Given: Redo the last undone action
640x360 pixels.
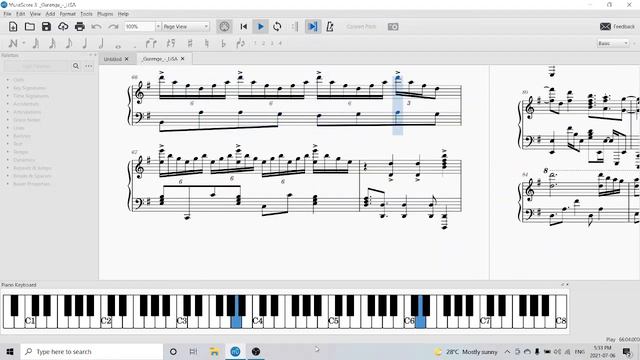Looking at the screenshot, I should pos(113,27).
